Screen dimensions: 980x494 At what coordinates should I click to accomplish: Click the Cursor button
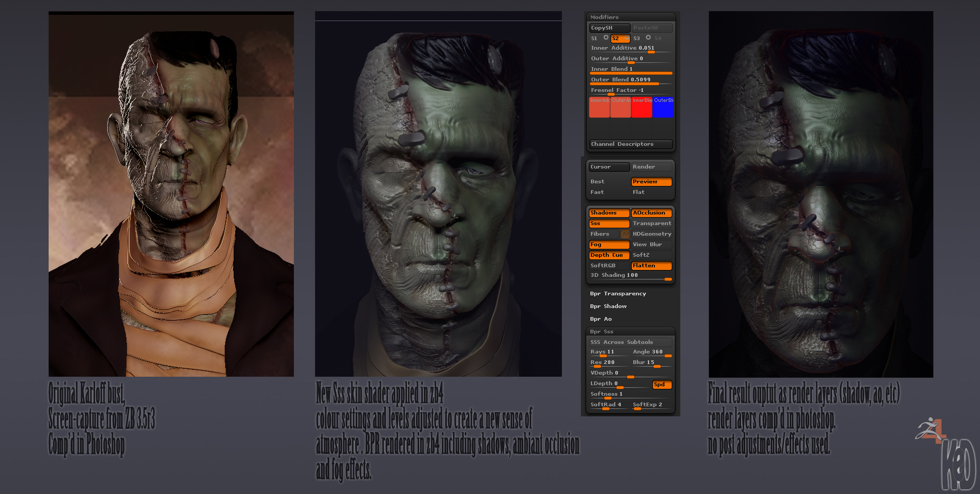(609, 167)
